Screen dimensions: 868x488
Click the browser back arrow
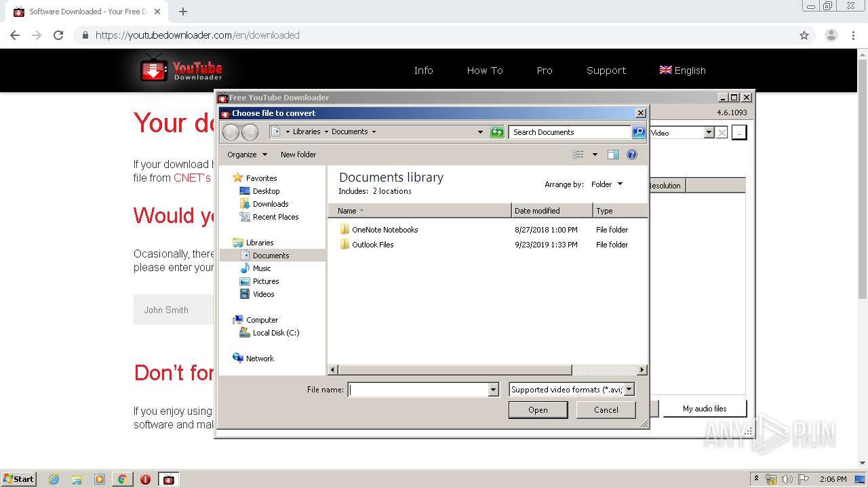[x=15, y=35]
